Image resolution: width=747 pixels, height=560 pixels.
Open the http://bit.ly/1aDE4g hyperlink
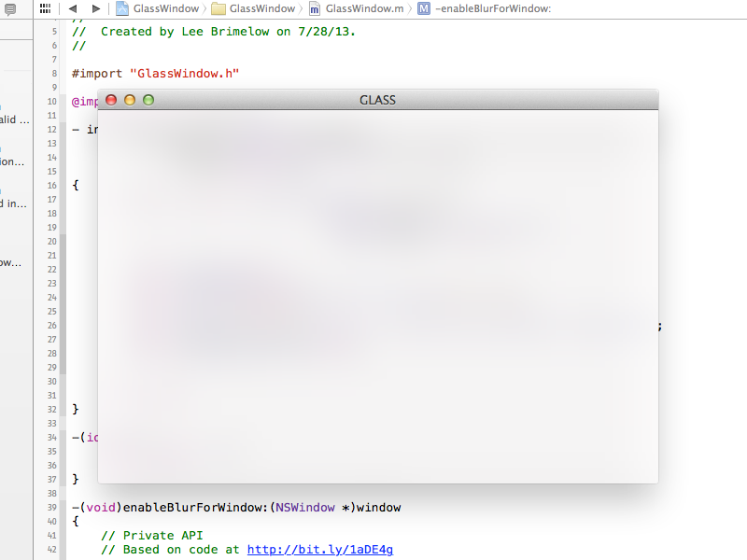click(319, 549)
